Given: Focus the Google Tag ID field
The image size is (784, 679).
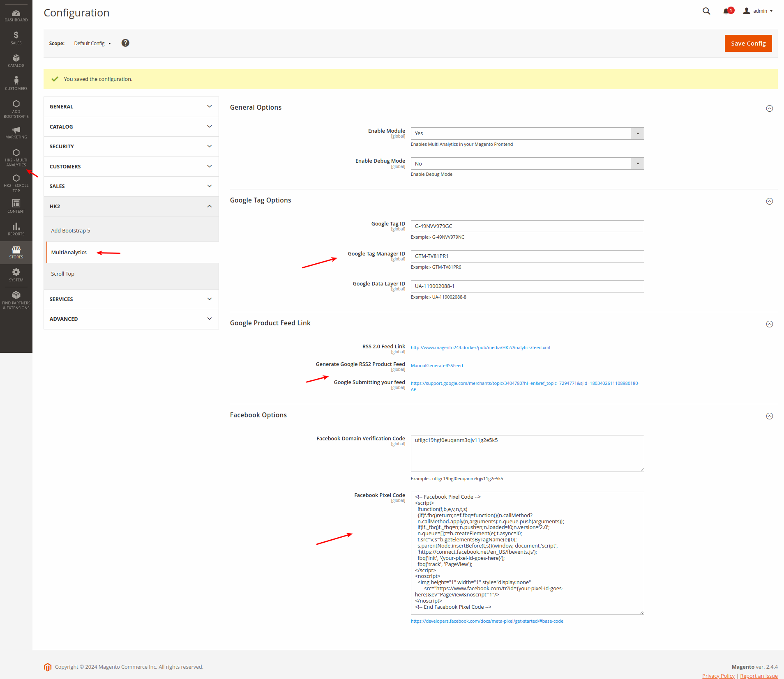Looking at the screenshot, I should (x=527, y=226).
